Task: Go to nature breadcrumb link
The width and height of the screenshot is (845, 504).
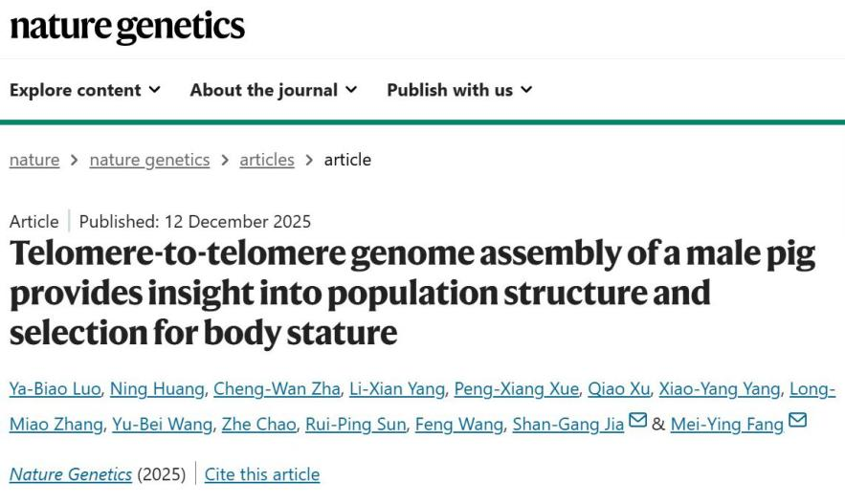Action: (x=34, y=160)
